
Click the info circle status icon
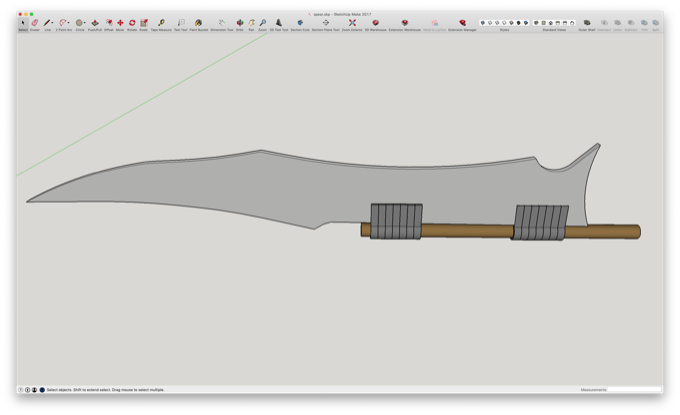27,390
